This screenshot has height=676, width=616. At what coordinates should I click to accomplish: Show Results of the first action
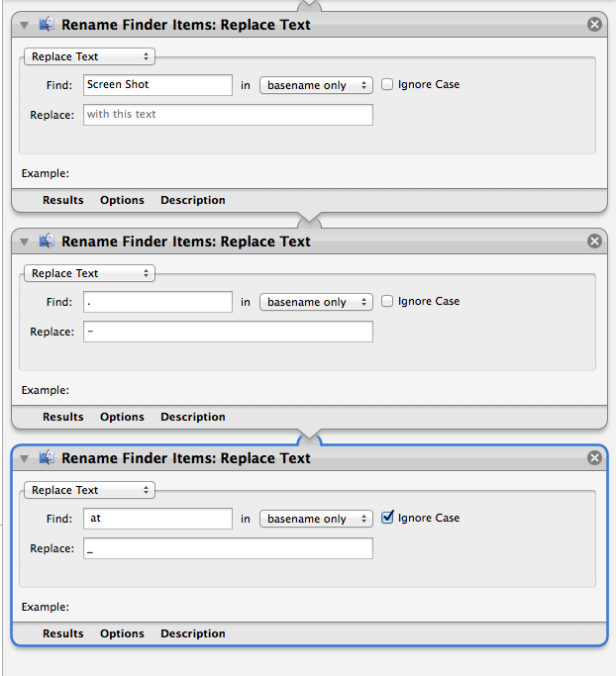pyautogui.click(x=63, y=200)
